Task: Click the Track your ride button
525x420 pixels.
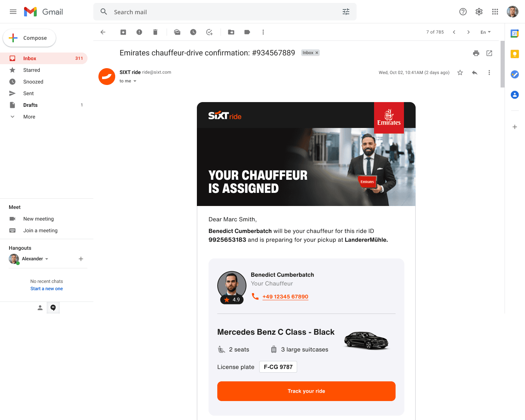Action: click(x=306, y=391)
